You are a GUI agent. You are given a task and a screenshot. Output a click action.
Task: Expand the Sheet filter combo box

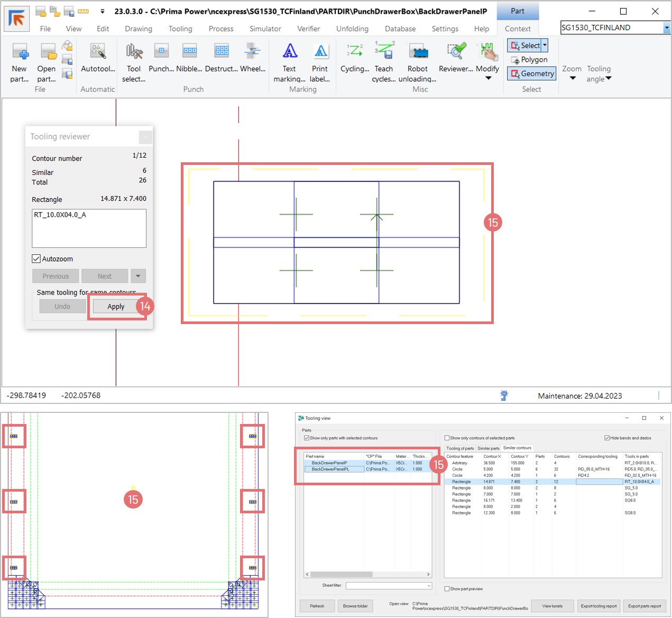point(428,586)
